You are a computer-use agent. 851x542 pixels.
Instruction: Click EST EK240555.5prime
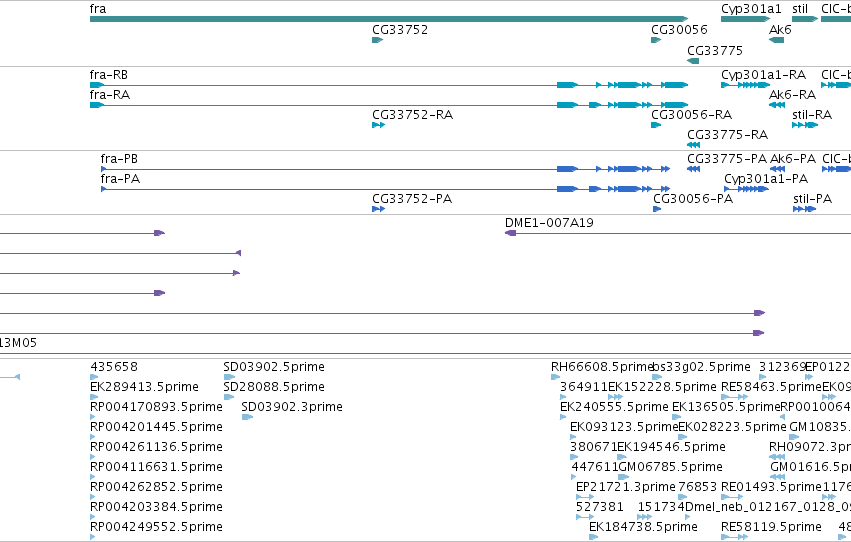(x=614, y=407)
